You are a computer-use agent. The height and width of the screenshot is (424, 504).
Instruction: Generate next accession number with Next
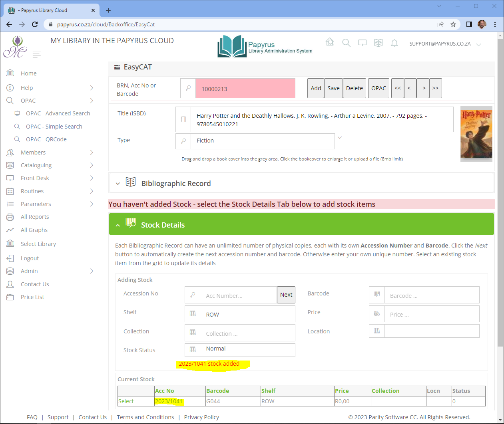pyautogui.click(x=286, y=295)
